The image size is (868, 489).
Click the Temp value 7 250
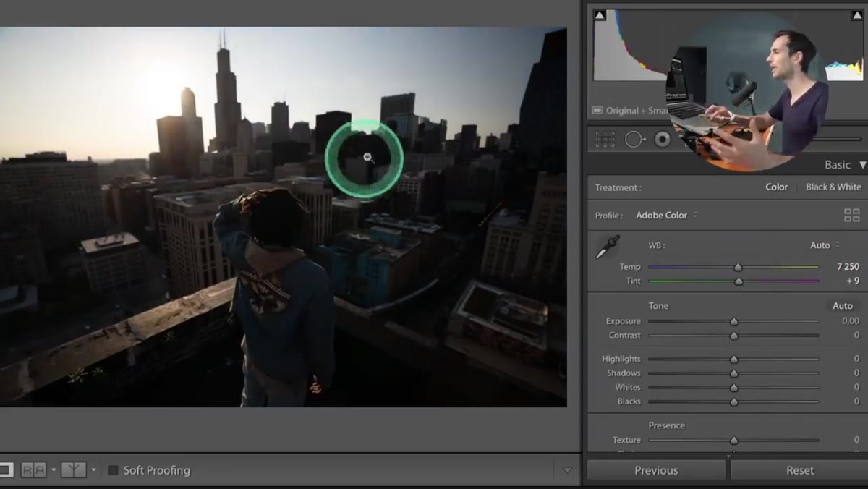(x=848, y=267)
